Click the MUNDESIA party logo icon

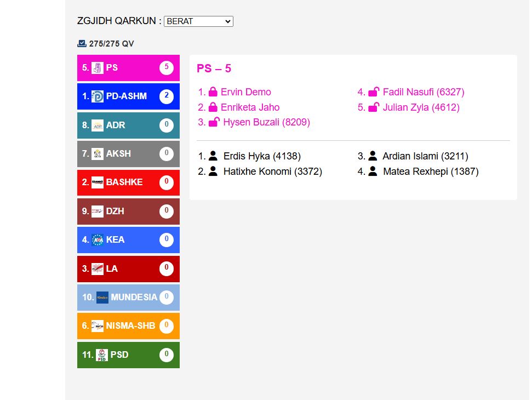tap(102, 298)
